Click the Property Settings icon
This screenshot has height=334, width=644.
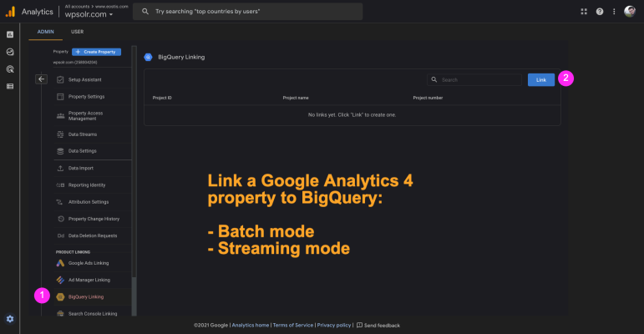[x=60, y=97]
